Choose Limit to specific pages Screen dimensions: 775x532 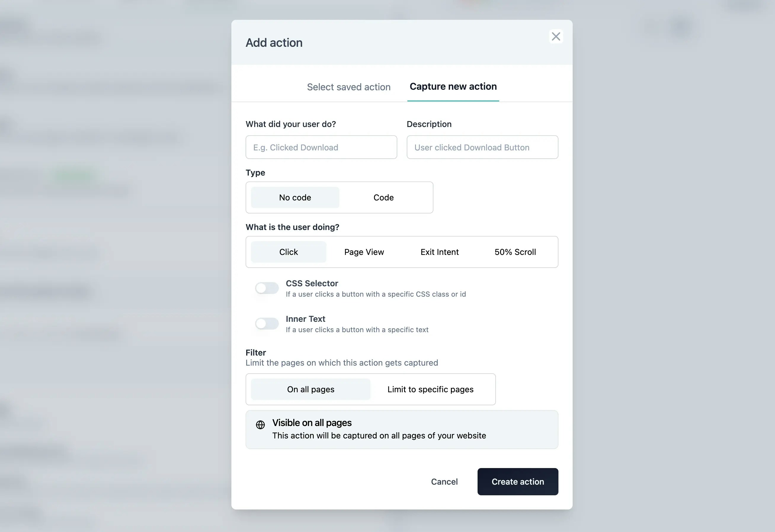430,389
